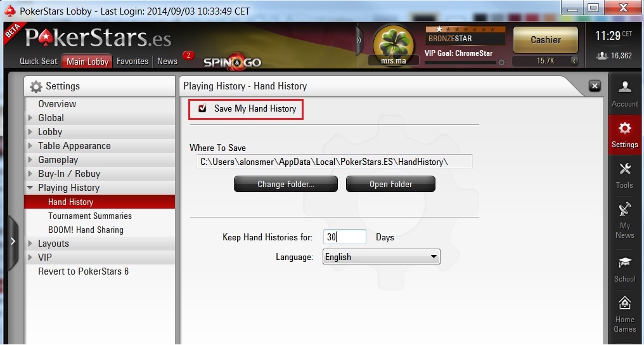Image resolution: width=644 pixels, height=345 pixels.
Task: Click the PokerStars title bar icon
Action: (x=10, y=11)
